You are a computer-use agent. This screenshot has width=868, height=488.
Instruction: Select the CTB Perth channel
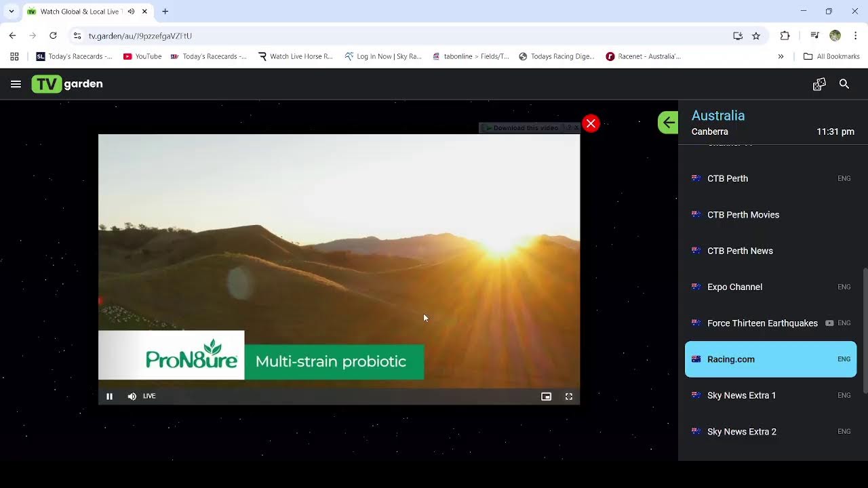(771, 178)
